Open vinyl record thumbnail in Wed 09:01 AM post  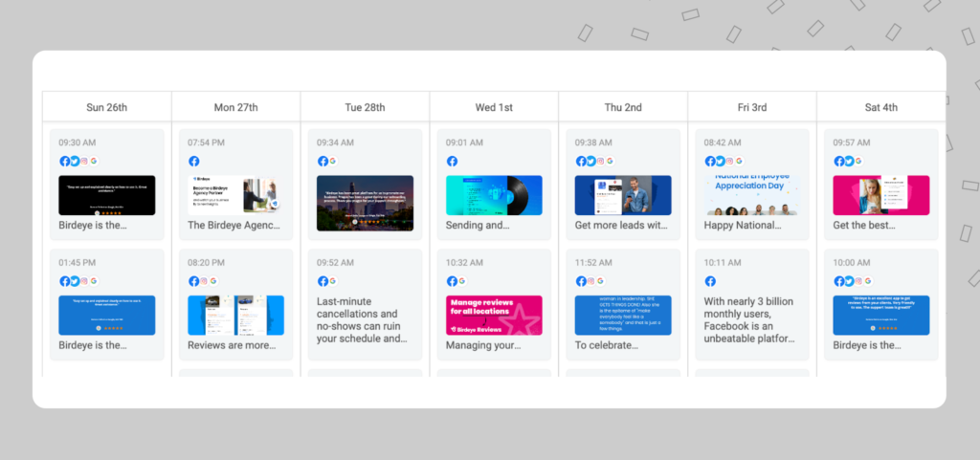pyautogui.click(x=495, y=195)
